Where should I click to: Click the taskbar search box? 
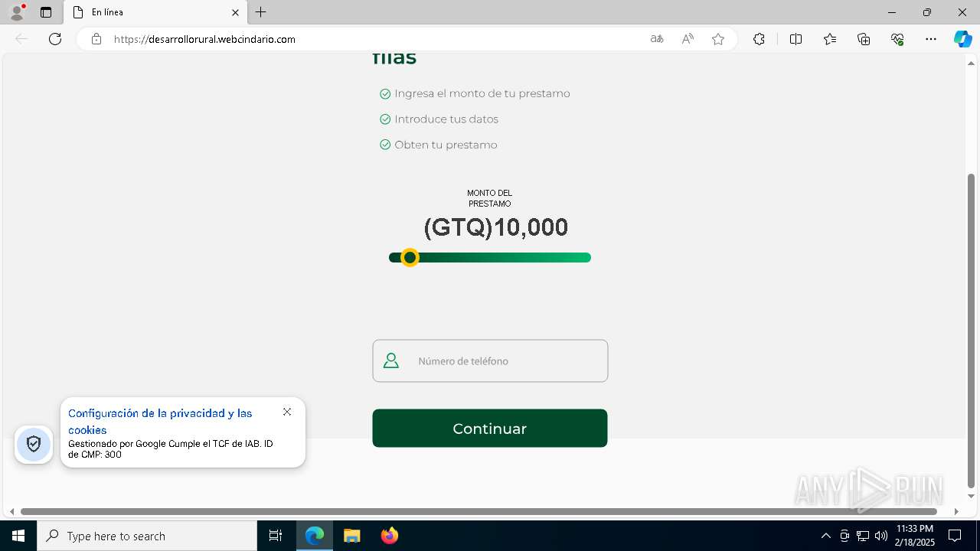click(147, 536)
